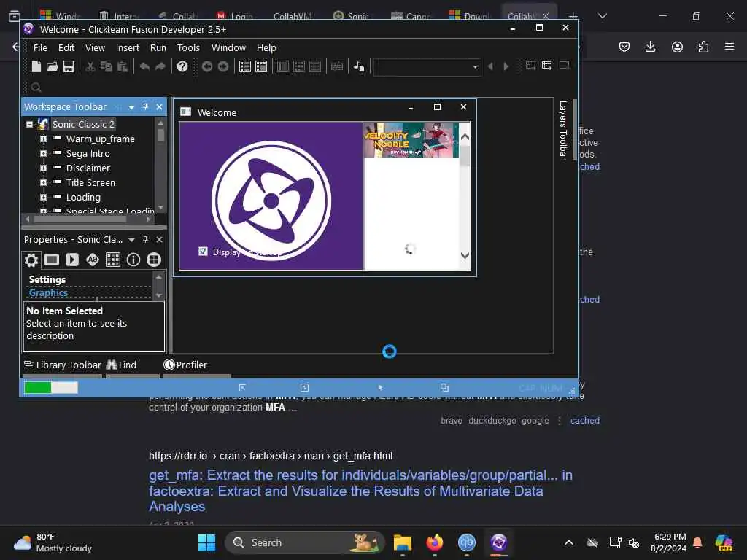The width and height of the screenshot is (747, 560).
Task: Pin the Workspace Toolbar panel
Action: click(145, 106)
